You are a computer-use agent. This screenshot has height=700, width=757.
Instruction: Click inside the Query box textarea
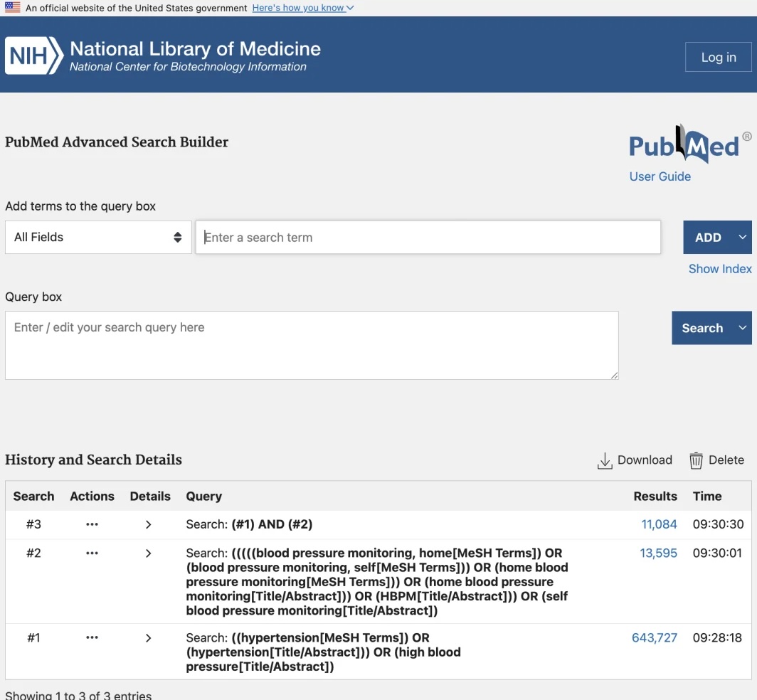click(312, 345)
